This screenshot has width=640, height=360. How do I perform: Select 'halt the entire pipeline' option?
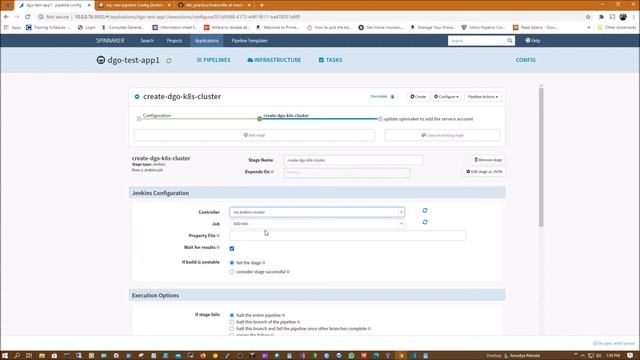[232, 315]
